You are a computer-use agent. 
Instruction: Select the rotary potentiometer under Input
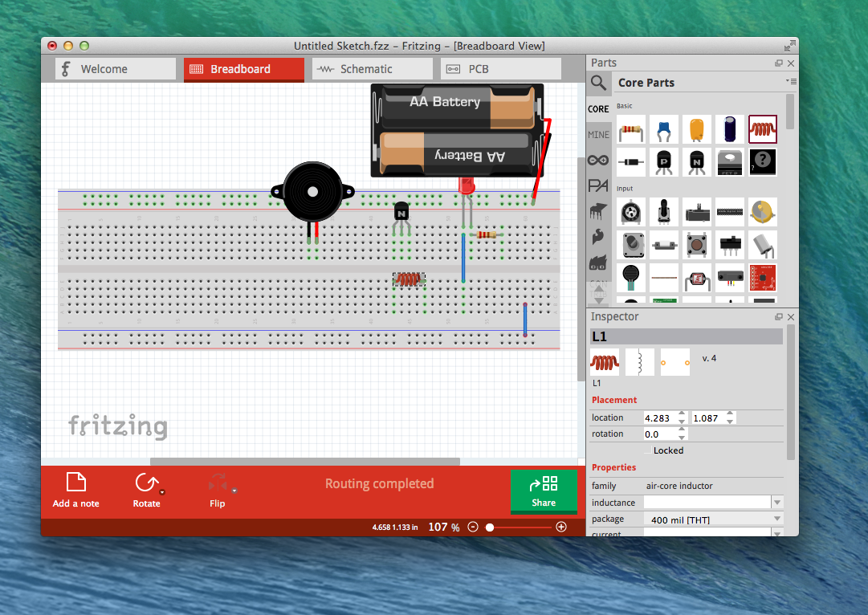[632, 211]
